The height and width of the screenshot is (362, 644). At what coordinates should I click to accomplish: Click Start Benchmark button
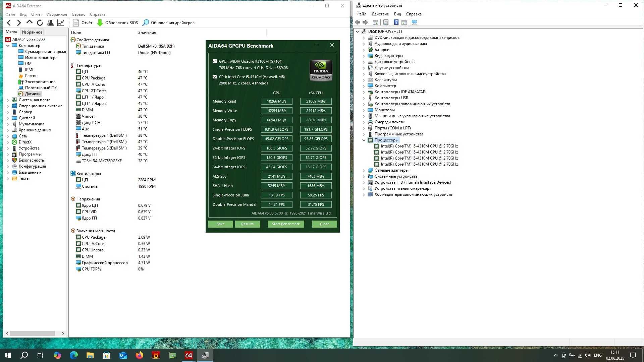pyautogui.click(x=286, y=224)
